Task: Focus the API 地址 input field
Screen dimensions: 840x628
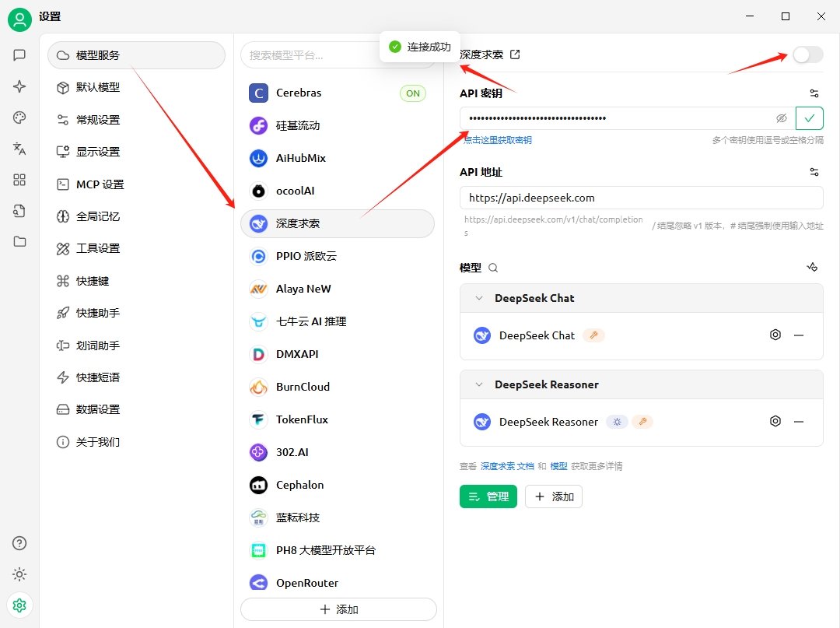Action: (641, 198)
